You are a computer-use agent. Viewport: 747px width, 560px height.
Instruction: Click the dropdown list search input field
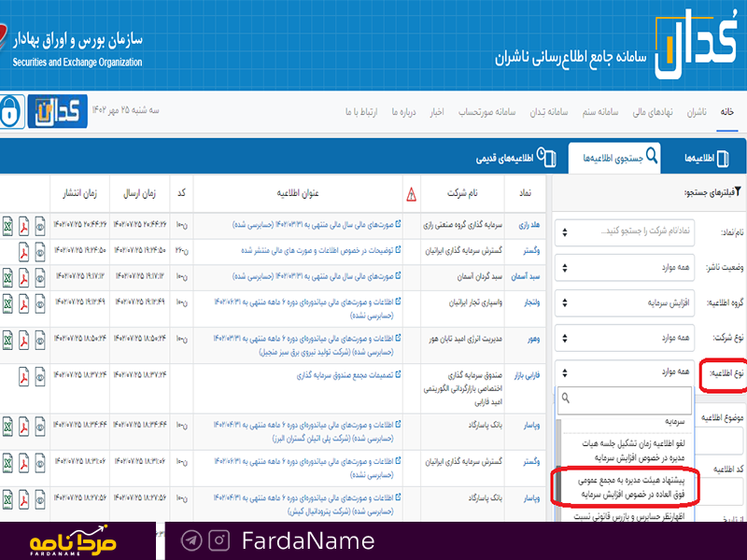[x=625, y=400]
